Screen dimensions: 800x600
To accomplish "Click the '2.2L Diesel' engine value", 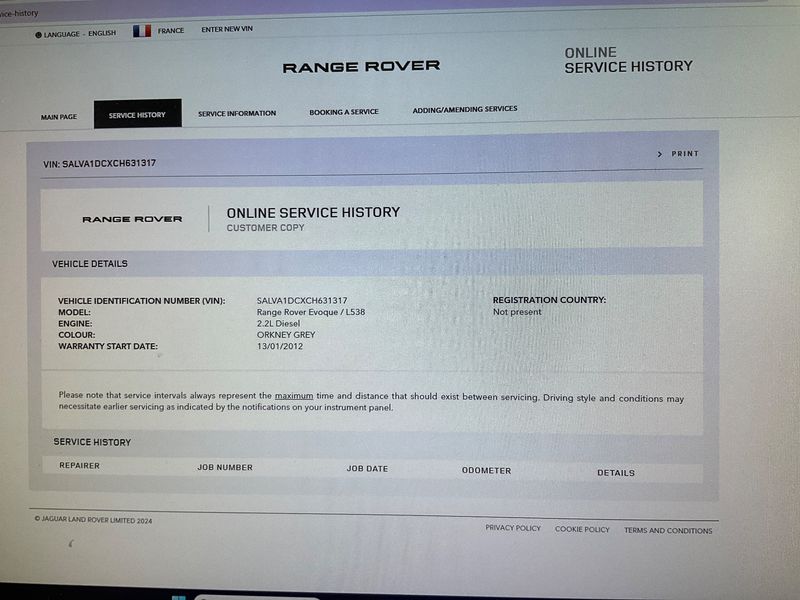I will (x=278, y=323).
